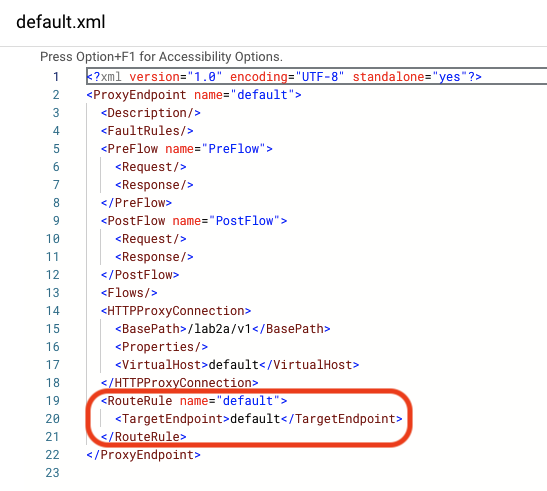Click the TargetEndpoint default line
The height and width of the screenshot is (491, 547).
tap(258, 419)
